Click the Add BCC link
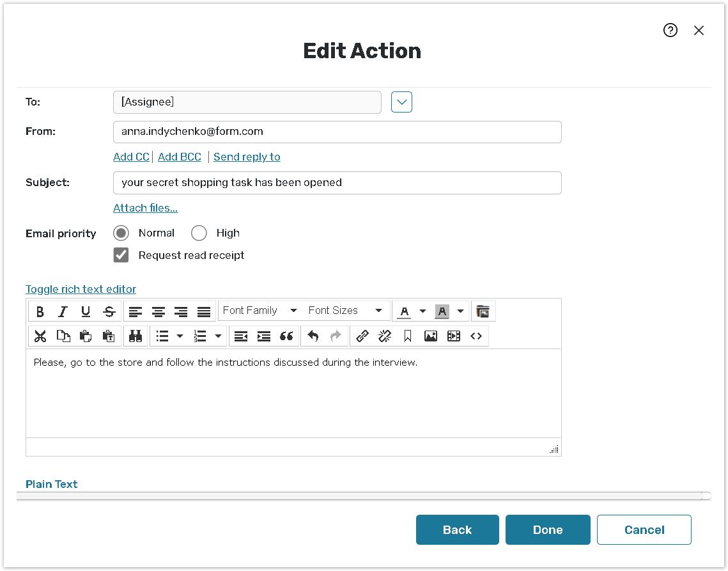The image size is (728, 571). click(x=180, y=157)
